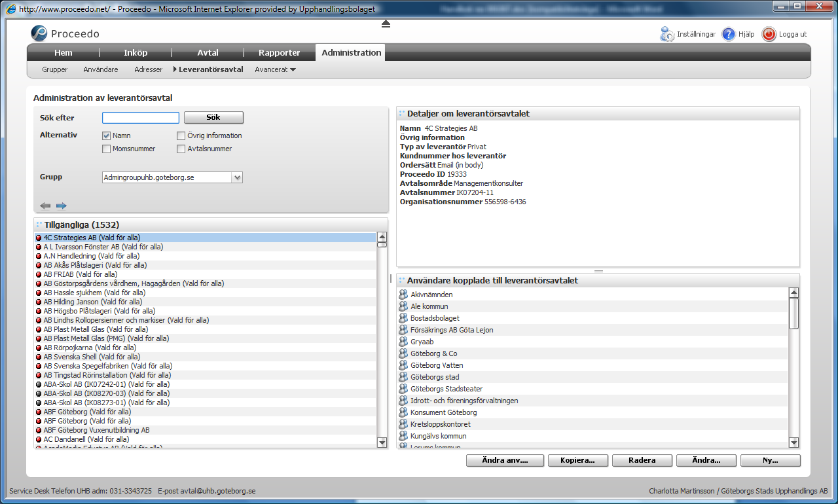Expand the Avancerat submenu

click(275, 69)
